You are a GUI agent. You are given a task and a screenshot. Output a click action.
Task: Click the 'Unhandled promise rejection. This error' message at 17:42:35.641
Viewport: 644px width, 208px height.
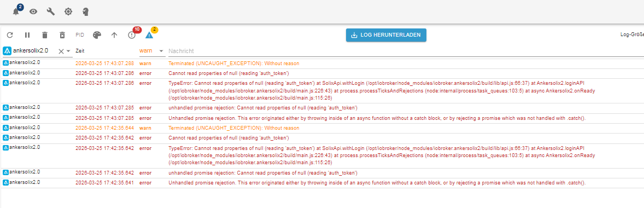tap(377, 183)
